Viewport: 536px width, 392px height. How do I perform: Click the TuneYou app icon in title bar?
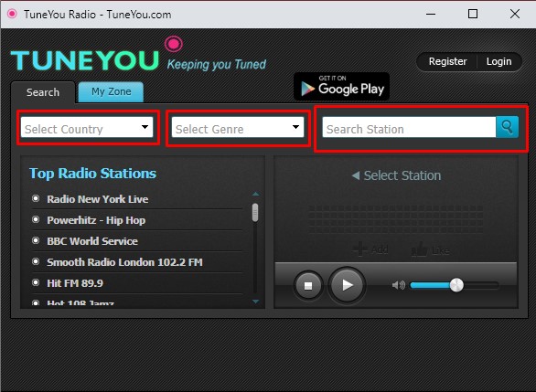tap(12, 14)
